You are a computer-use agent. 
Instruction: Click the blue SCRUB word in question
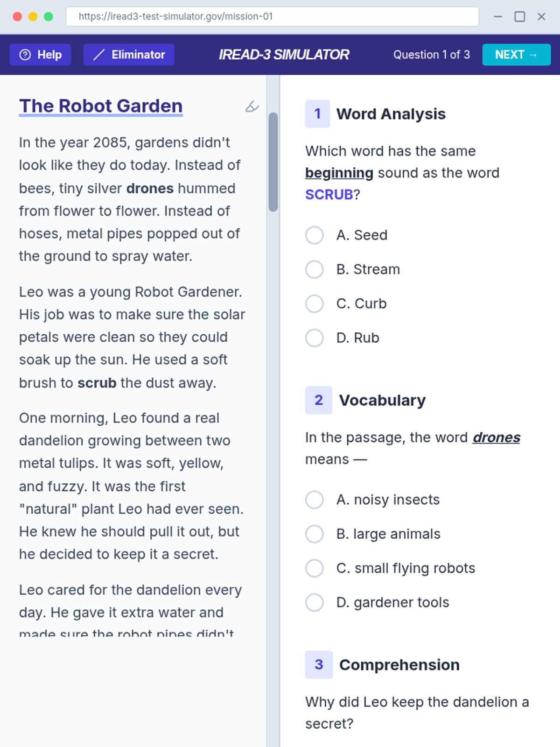[329, 194]
